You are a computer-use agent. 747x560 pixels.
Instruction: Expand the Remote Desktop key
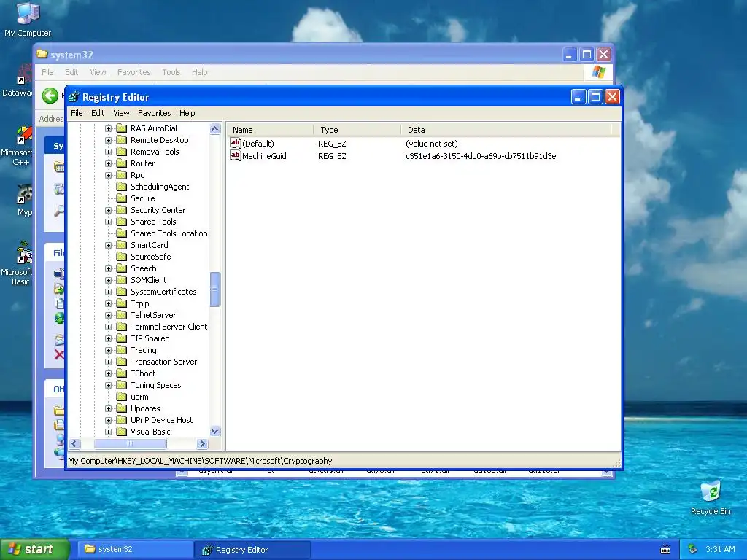[108, 140]
